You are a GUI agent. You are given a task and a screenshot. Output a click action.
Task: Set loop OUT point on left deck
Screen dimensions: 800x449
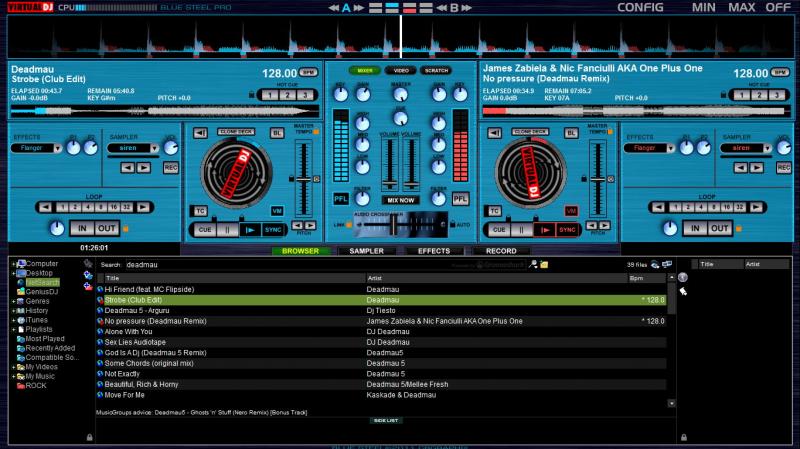[107, 229]
